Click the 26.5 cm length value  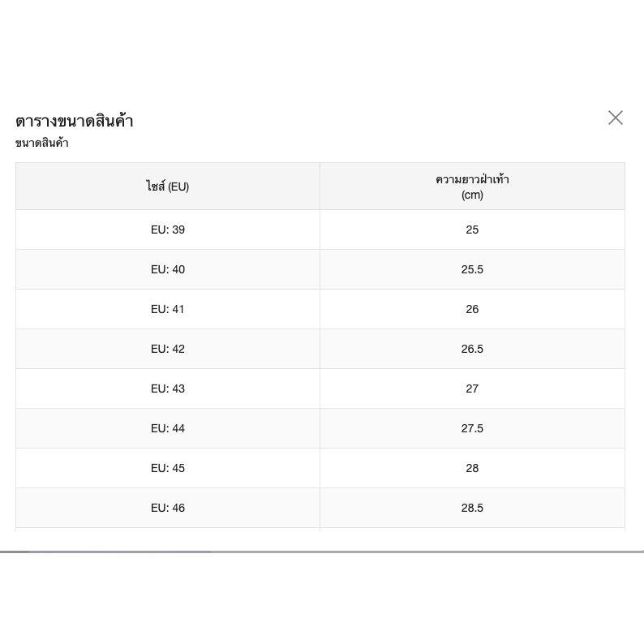point(472,349)
